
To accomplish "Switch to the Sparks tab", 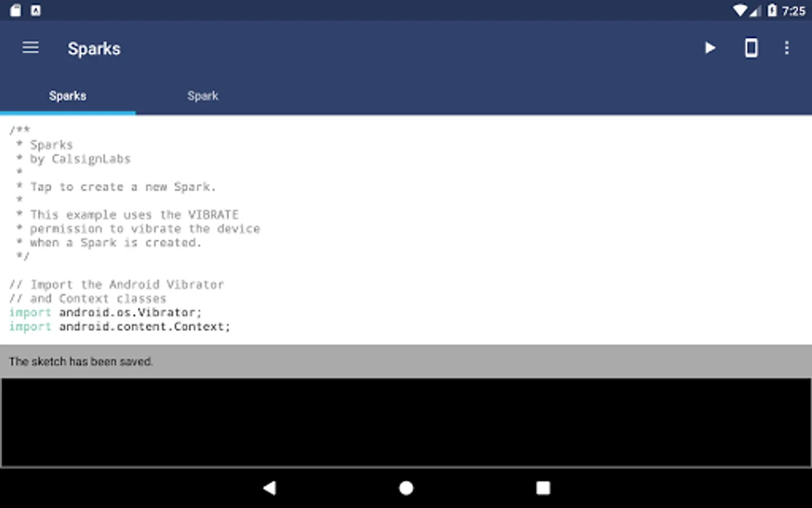I will tap(68, 96).
